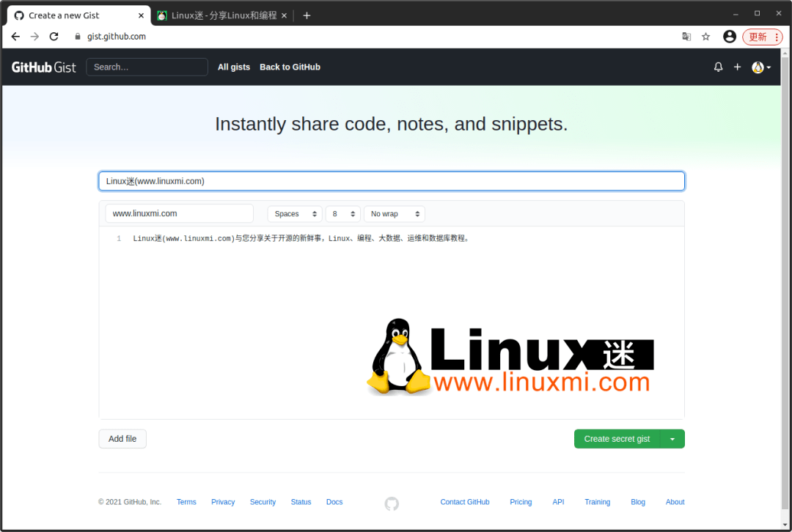Click the GitHub octocat logo in footer
This screenshot has height=532, width=792.
[x=391, y=503]
